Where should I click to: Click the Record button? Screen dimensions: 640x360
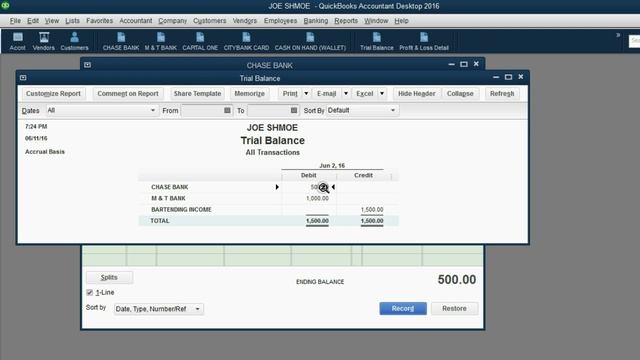(403, 309)
